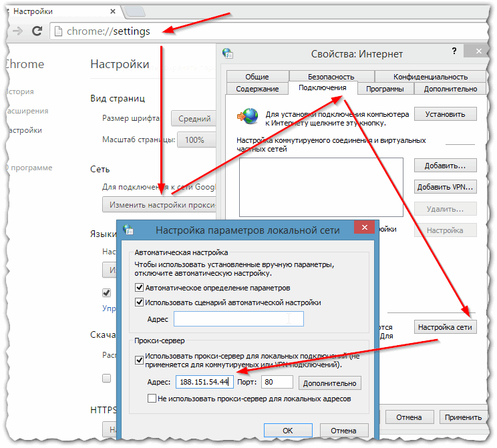Switch to the Безопасность tab
Image resolution: width=497 pixels, height=448 pixels.
point(331,77)
